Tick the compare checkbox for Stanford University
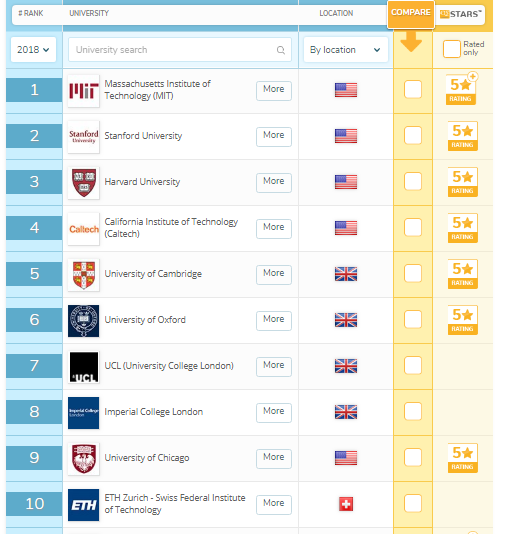 pos(413,135)
